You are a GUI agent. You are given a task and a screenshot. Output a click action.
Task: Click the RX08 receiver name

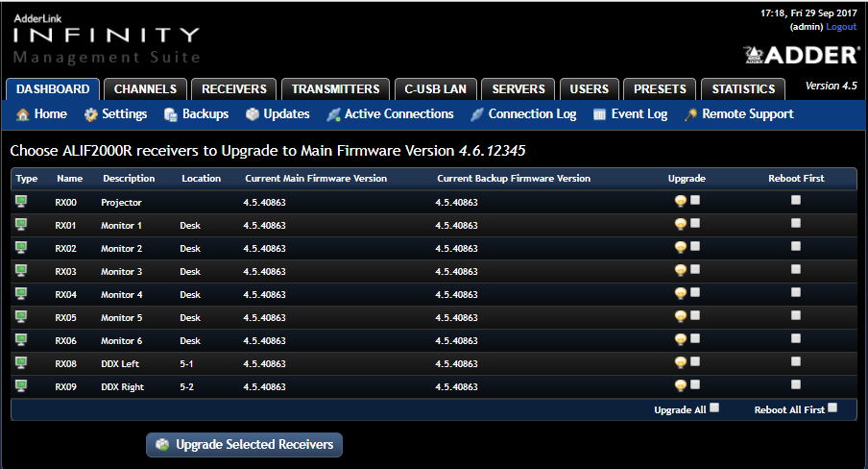point(66,364)
